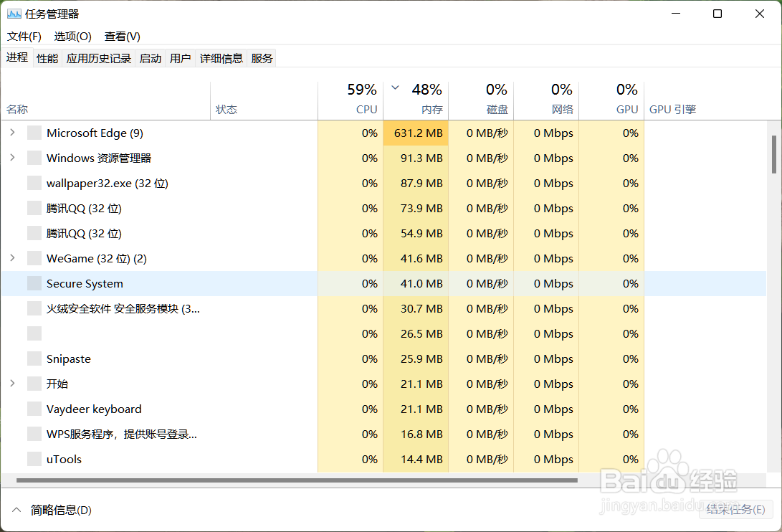782x532 pixels.
Task: Click the 结束任务(E) button
Action: (735, 510)
